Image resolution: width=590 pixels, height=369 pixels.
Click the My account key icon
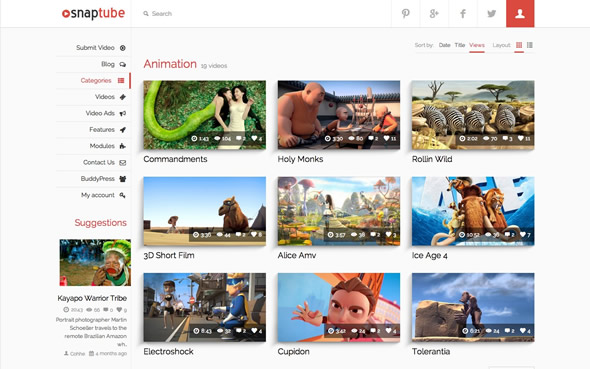point(123,195)
